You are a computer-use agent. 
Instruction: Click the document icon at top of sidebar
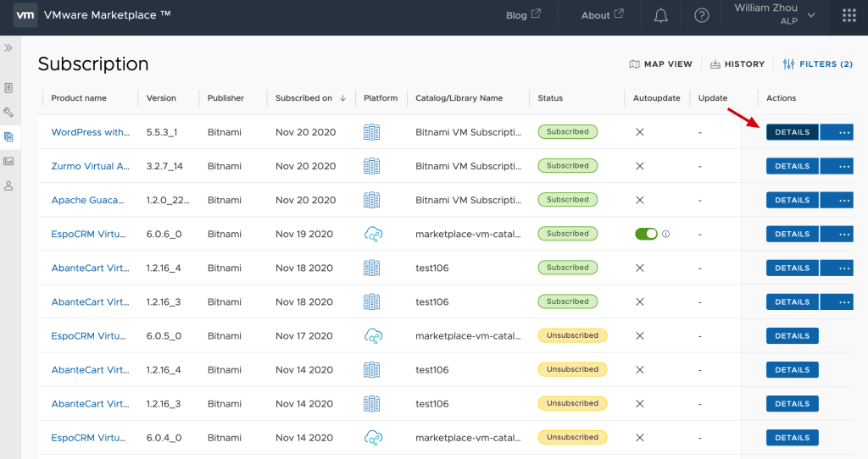click(8, 87)
